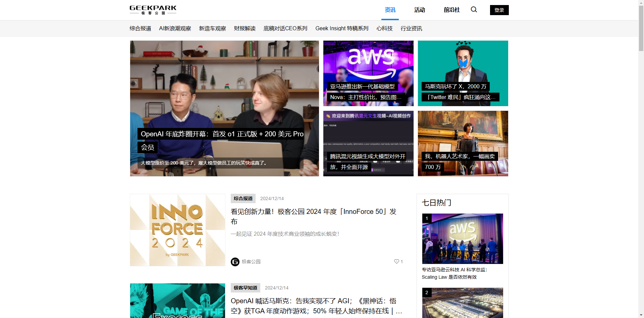Viewport: 644px width, 318px height.
Task: Open the 腾讯混元视频 article thumbnail
Action: (x=368, y=143)
